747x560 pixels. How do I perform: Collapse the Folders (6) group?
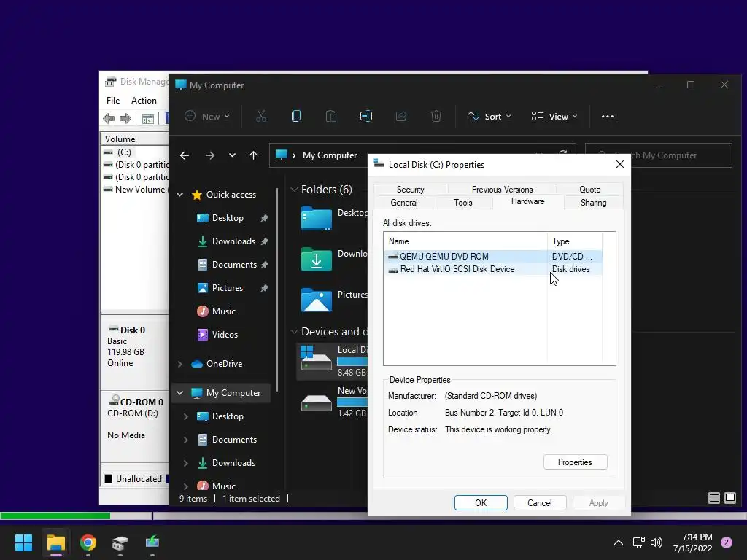[294, 190]
